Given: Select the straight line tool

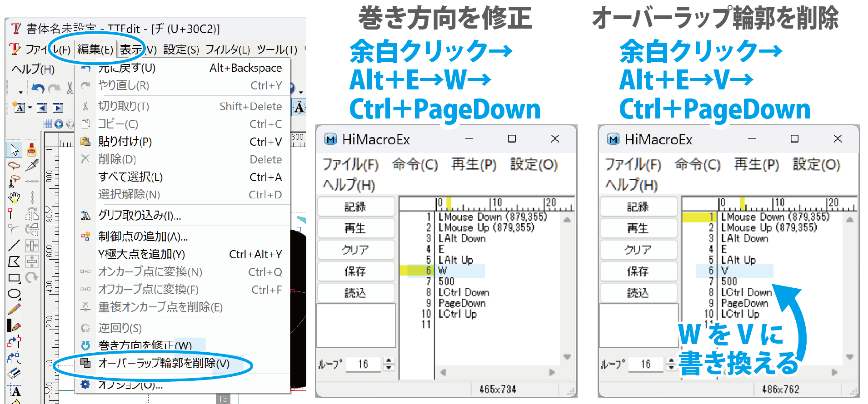Looking at the screenshot, I should point(14,246).
